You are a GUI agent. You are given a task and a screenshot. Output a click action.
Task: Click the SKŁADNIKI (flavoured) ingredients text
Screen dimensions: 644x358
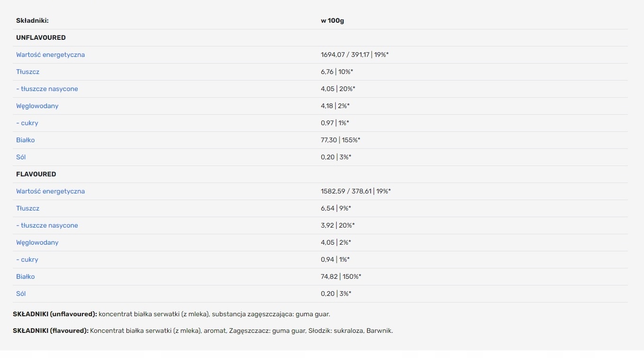203,330
